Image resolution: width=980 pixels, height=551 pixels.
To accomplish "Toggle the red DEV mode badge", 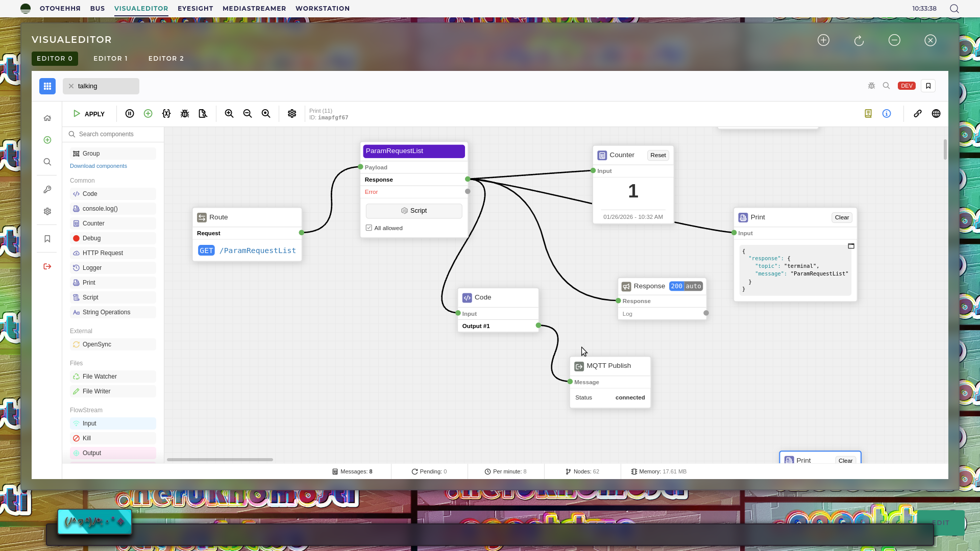I will pos(906,86).
